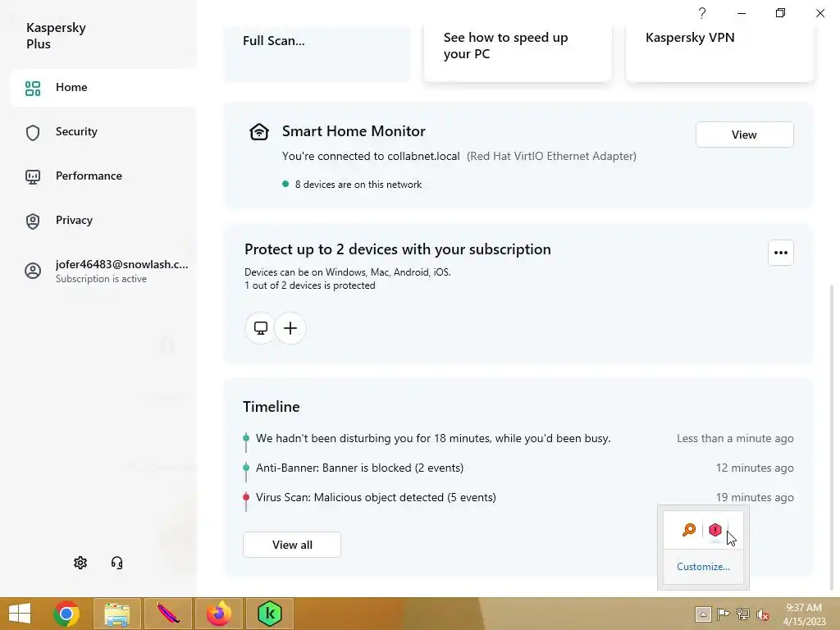The width and height of the screenshot is (840, 630).
Task: Click the Kaspersky Plus title
Action: point(56,35)
